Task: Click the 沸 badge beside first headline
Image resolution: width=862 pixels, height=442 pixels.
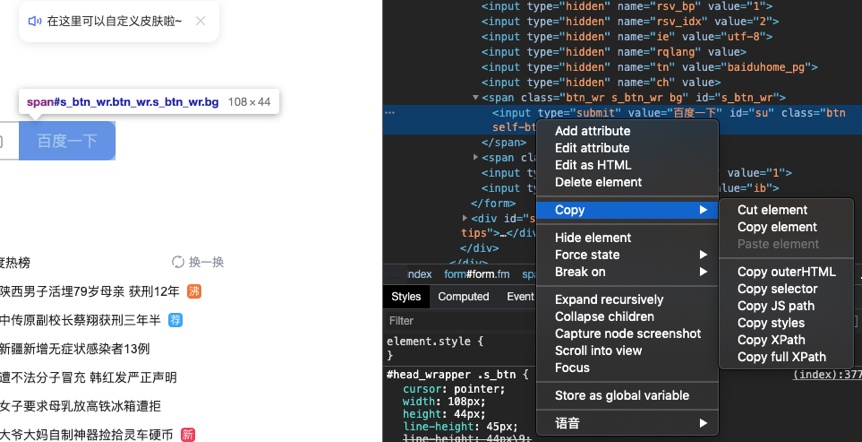Action: tap(194, 291)
